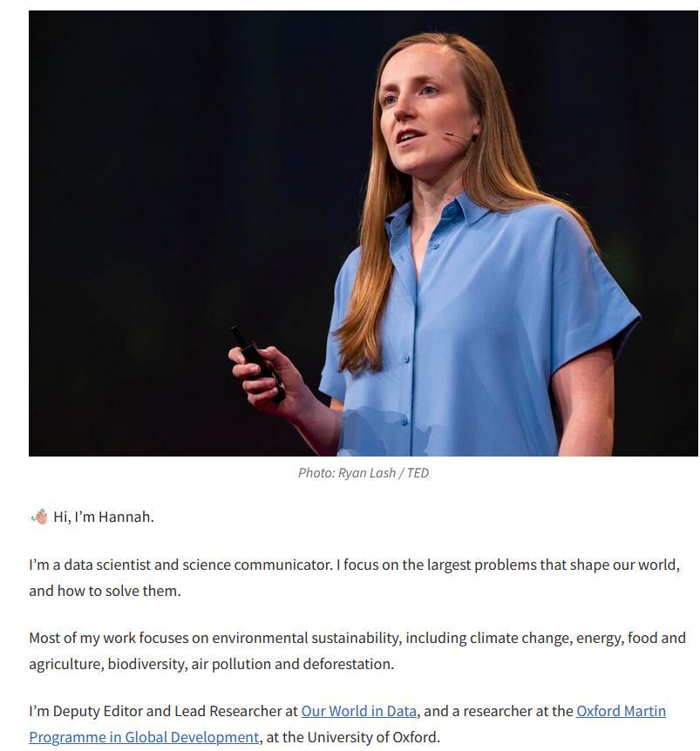Click "Ryan Lash" in the photo credit
The width and height of the screenshot is (700, 751).
click(366, 473)
